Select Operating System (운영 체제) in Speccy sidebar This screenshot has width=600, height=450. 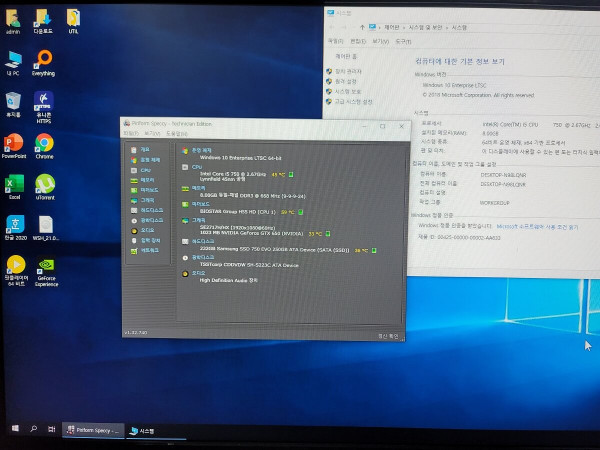point(145,160)
